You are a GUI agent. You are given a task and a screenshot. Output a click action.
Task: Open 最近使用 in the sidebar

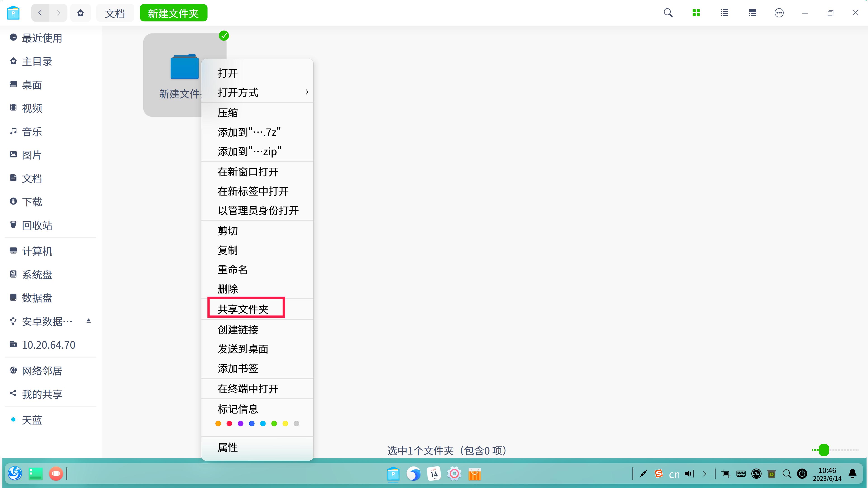[51, 38]
